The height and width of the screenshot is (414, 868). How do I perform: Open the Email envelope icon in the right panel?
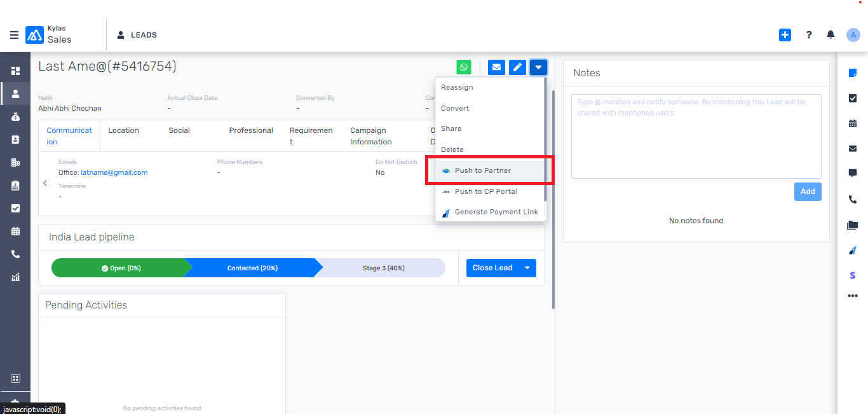point(852,148)
